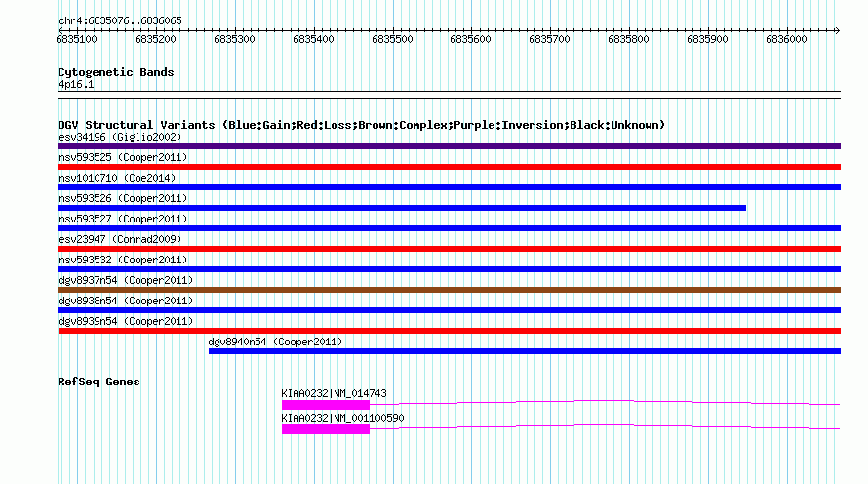Open variant label nsv593532 (Cooper2011)
Image resolution: width=868 pixels, height=484 pixels.
[x=123, y=261]
